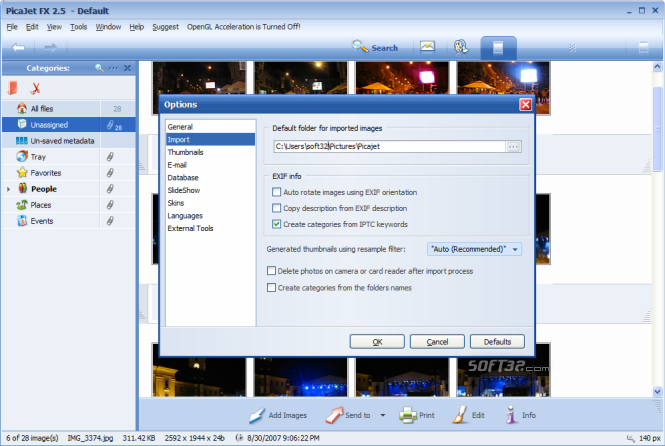665x446 pixels.
Task: Go forward with the right arrow button
Action: (x=50, y=47)
